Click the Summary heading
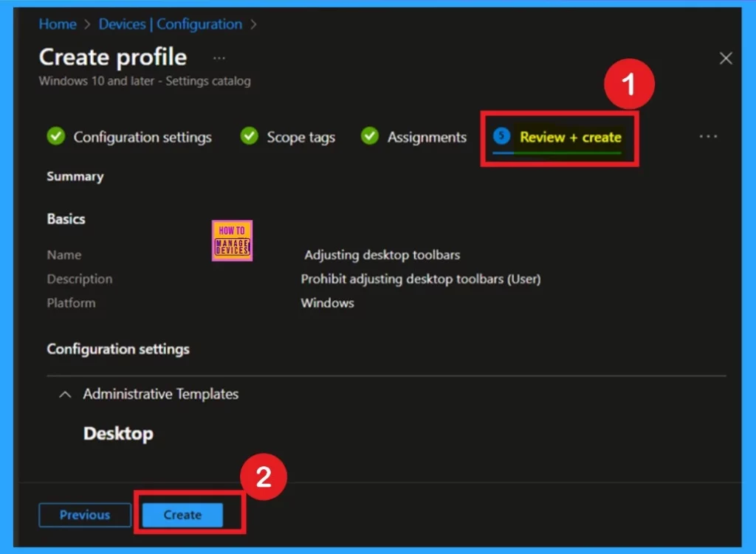The width and height of the screenshot is (756, 554). (x=75, y=177)
